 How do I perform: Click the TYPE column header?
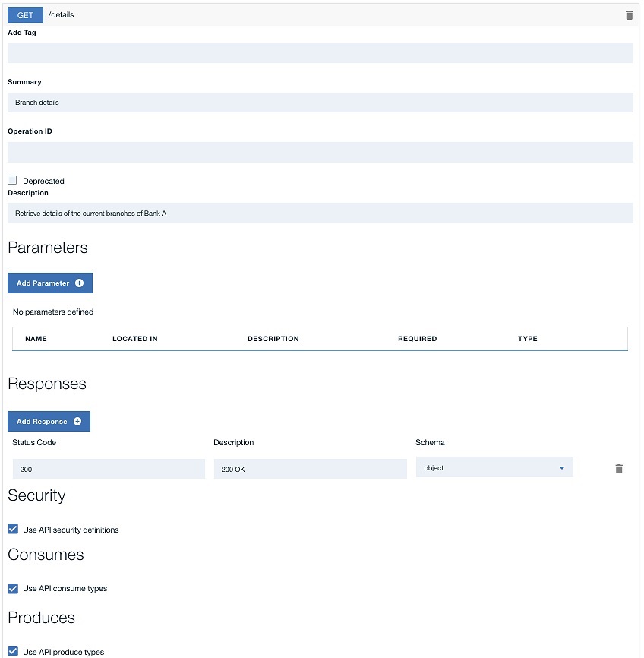pyautogui.click(x=527, y=339)
